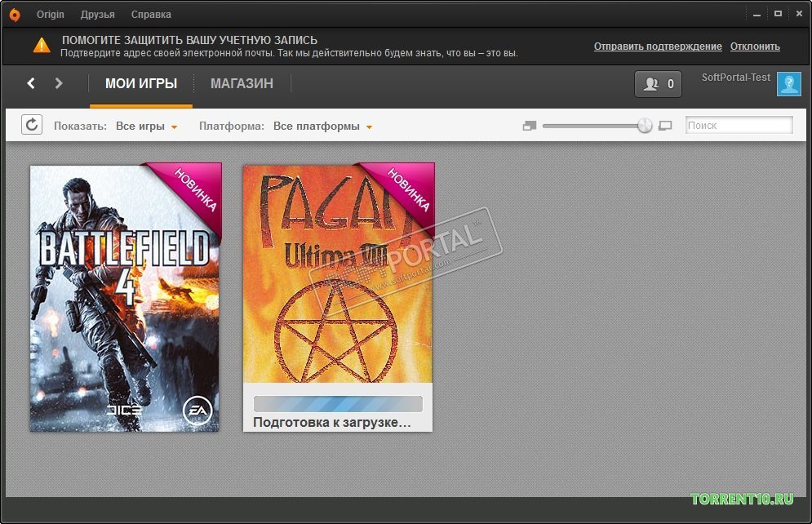The image size is (812, 524).
Task: Select the МОИ ИГРЫ tab
Action: (x=141, y=83)
